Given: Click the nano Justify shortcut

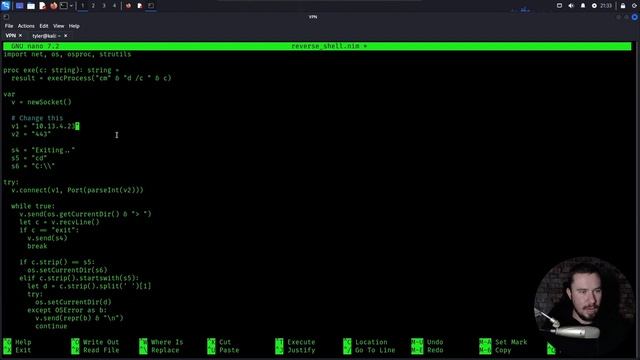Looking at the screenshot, I should tap(295, 350).
